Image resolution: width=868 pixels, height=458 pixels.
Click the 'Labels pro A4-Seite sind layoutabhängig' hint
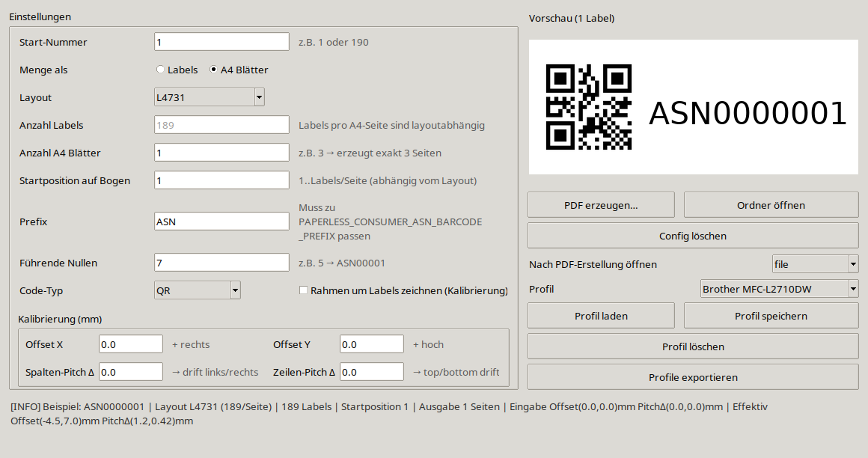click(x=391, y=125)
